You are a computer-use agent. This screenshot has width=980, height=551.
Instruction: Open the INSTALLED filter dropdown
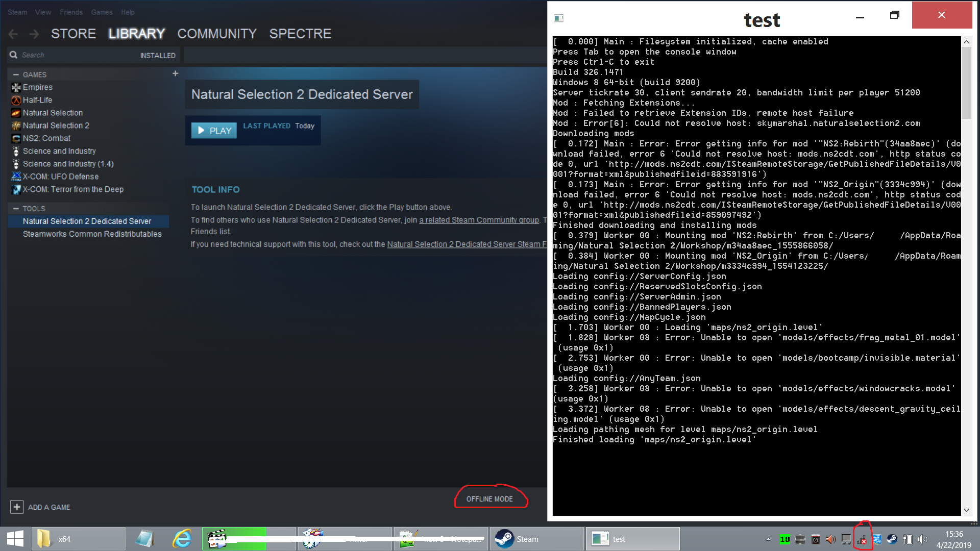[157, 55]
